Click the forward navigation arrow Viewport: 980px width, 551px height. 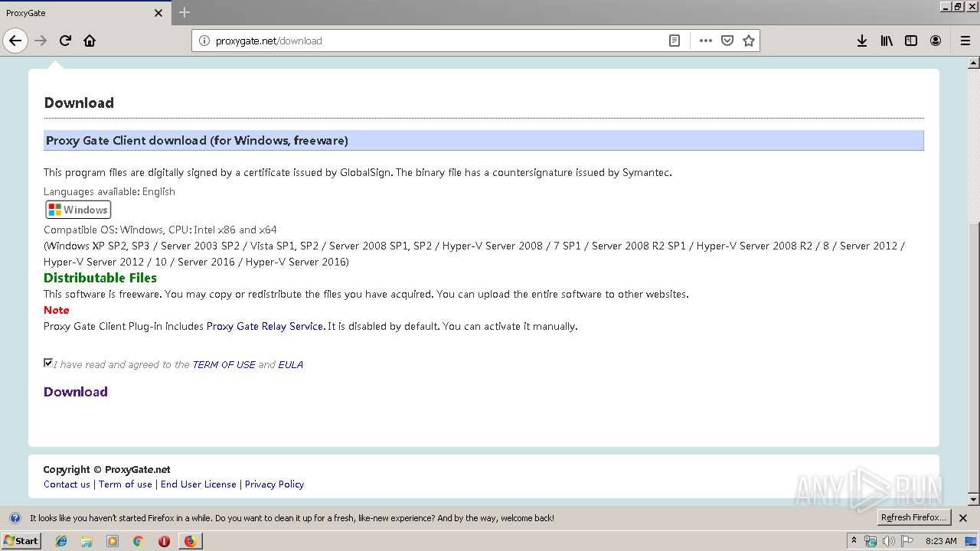point(41,41)
